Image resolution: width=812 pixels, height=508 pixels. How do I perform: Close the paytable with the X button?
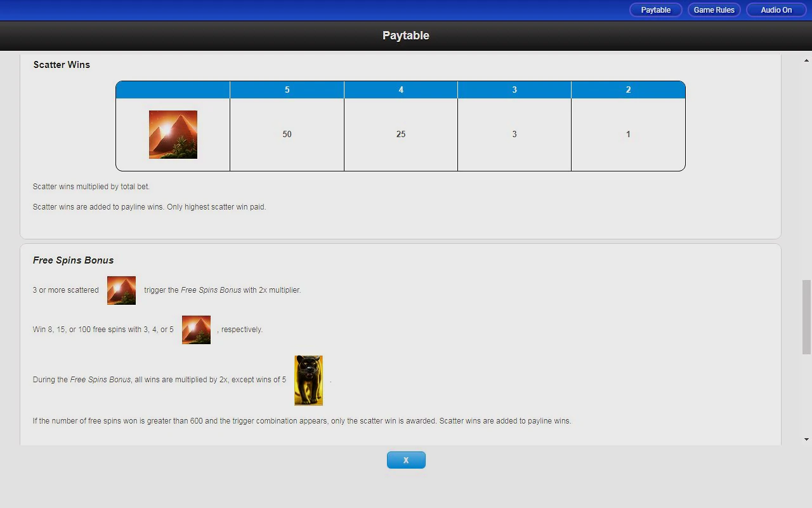click(406, 460)
